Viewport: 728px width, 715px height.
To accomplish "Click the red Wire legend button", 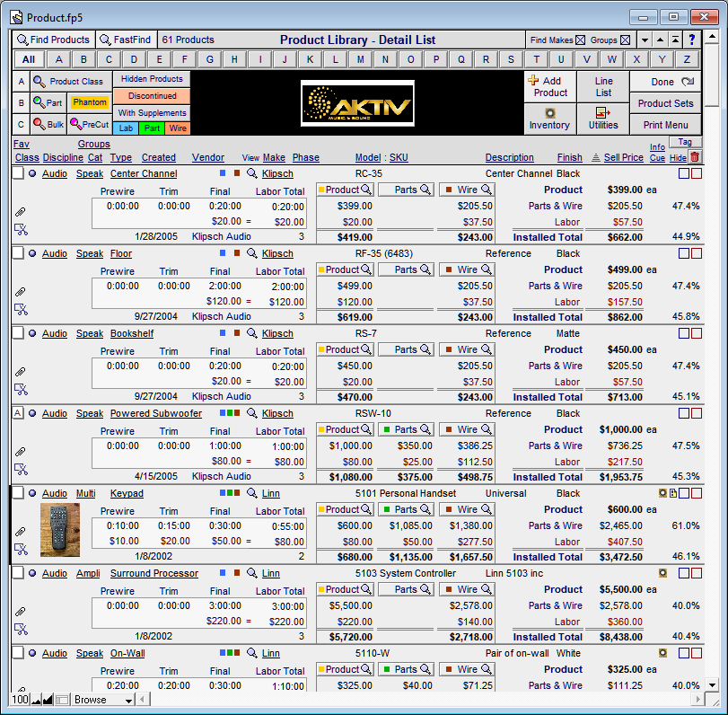I will coord(178,128).
